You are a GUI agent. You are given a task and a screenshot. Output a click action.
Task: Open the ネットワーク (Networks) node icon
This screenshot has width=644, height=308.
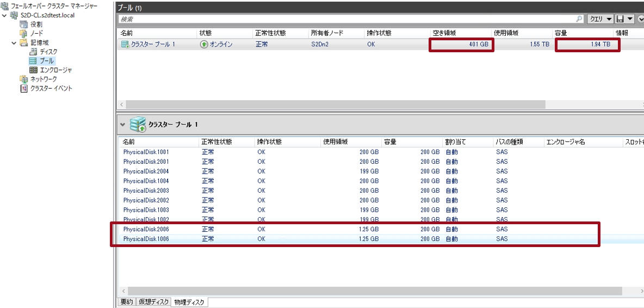(x=24, y=79)
